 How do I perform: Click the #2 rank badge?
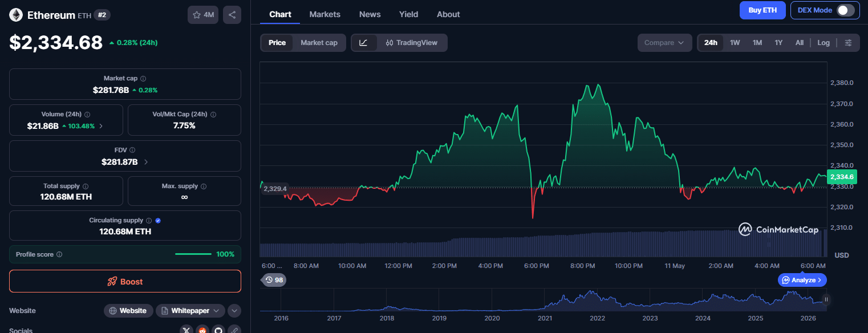point(102,15)
